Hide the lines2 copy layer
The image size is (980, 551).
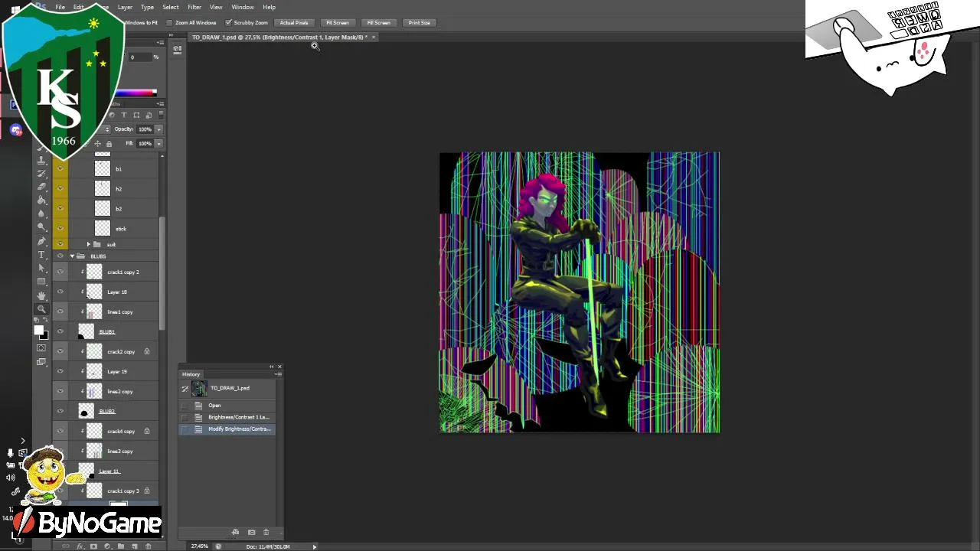[x=60, y=391]
